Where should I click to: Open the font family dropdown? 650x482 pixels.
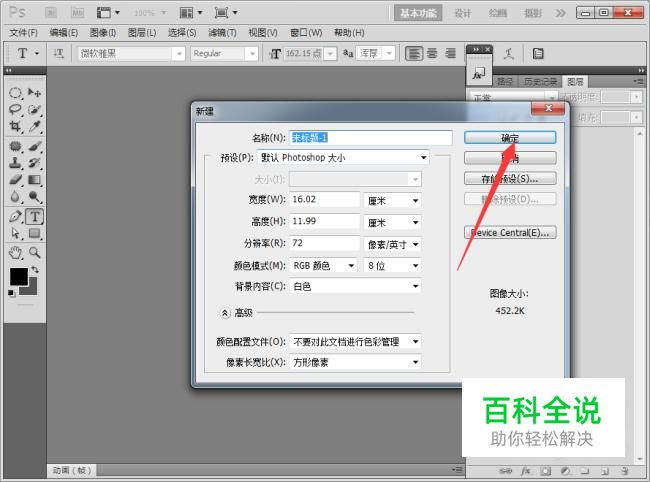coord(179,54)
